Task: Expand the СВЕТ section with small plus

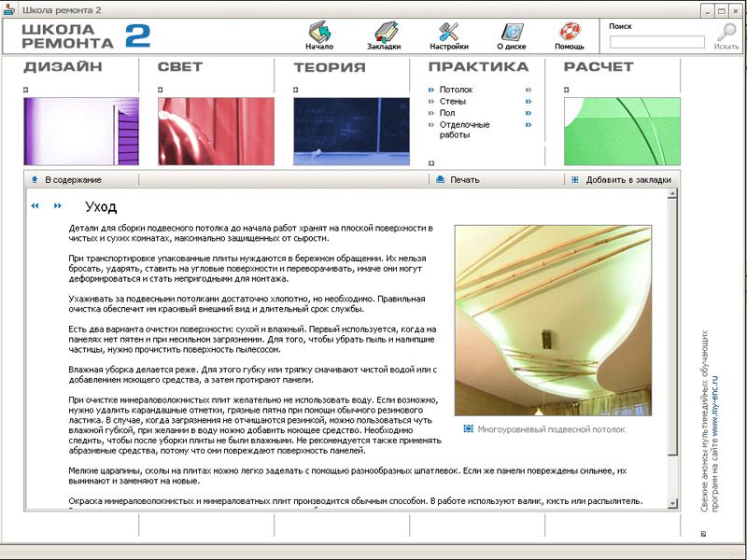Action: (x=161, y=90)
